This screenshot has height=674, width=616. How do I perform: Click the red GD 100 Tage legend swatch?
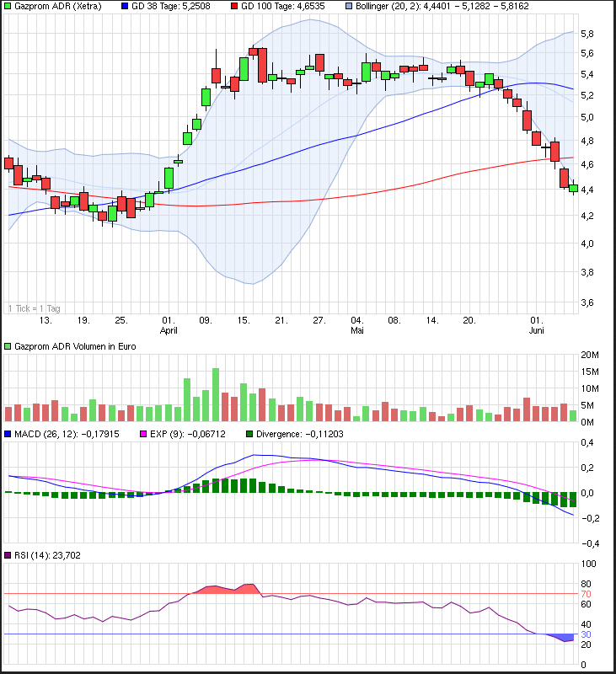click(234, 7)
